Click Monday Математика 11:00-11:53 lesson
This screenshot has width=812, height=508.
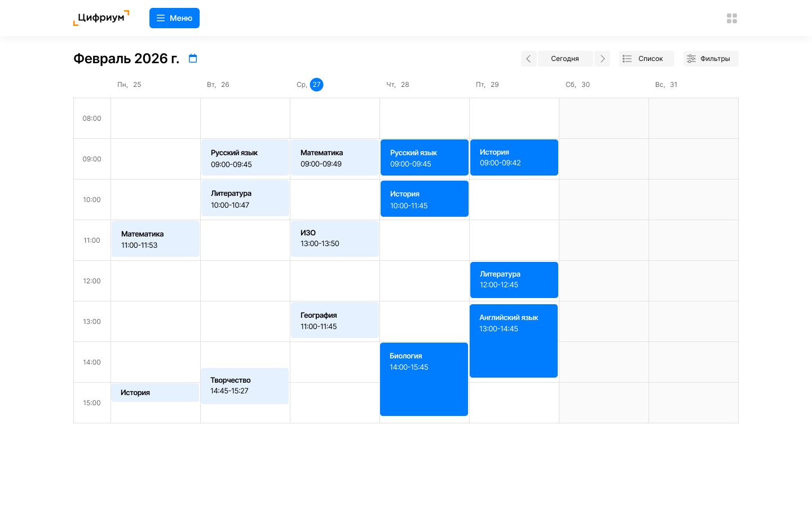pos(156,239)
